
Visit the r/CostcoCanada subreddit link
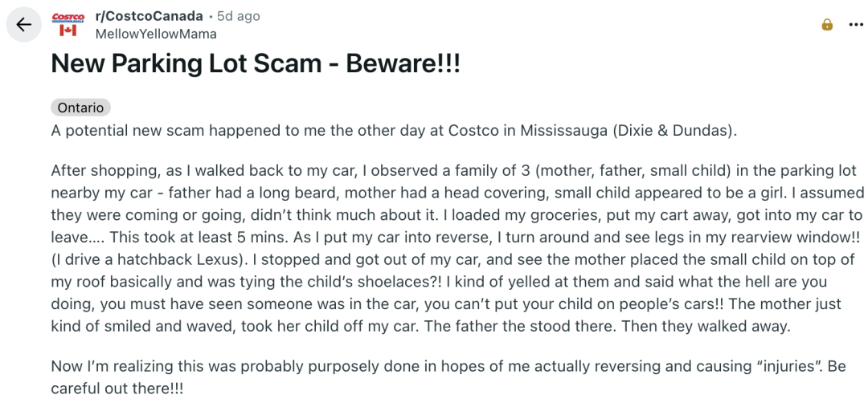coord(149,16)
